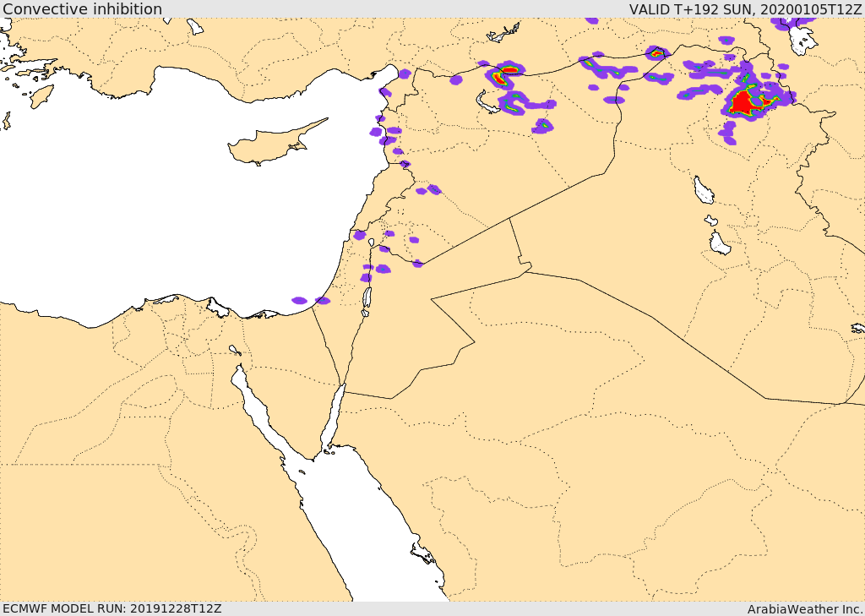Click the largest red convective inhibition blob
Image resolution: width=865 pixels, height=616 pixels.
click(744, 103)
